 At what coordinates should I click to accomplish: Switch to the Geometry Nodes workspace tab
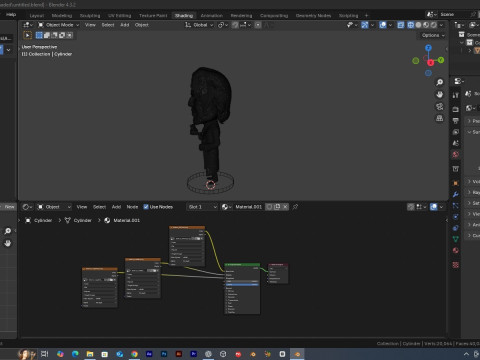(313, 16)
